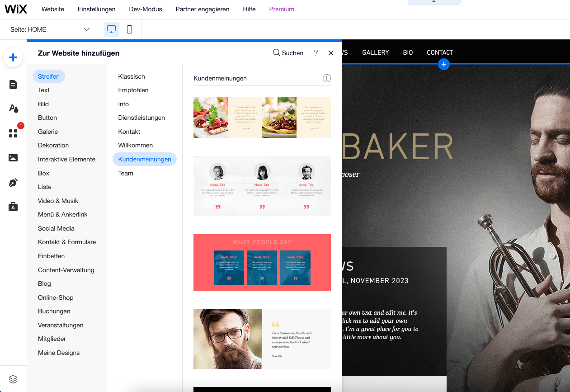Select the Content-Verwaltung category

66,270
